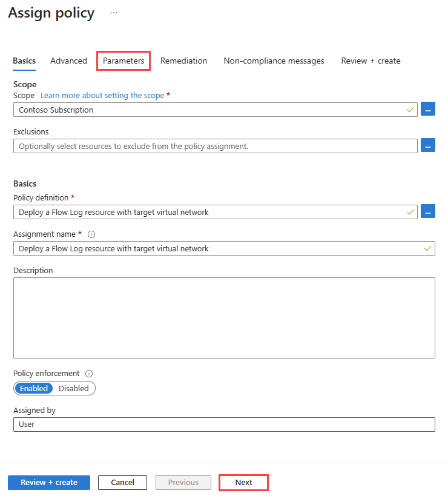448x499 pixels.
Task: Click the Assignment name input field
Action: [x=225, y=248]
